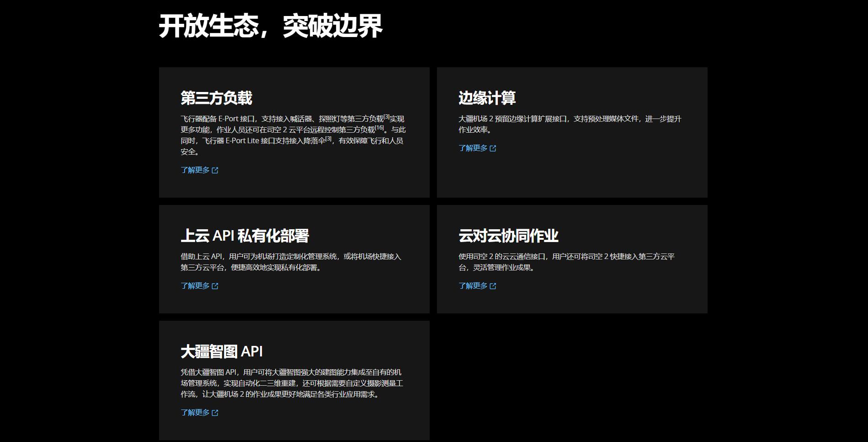This screenshot has width=868, height=442.
Task: Click paragraph starting 飞行器配备 E-Port 接口
Action: point(293,135)
